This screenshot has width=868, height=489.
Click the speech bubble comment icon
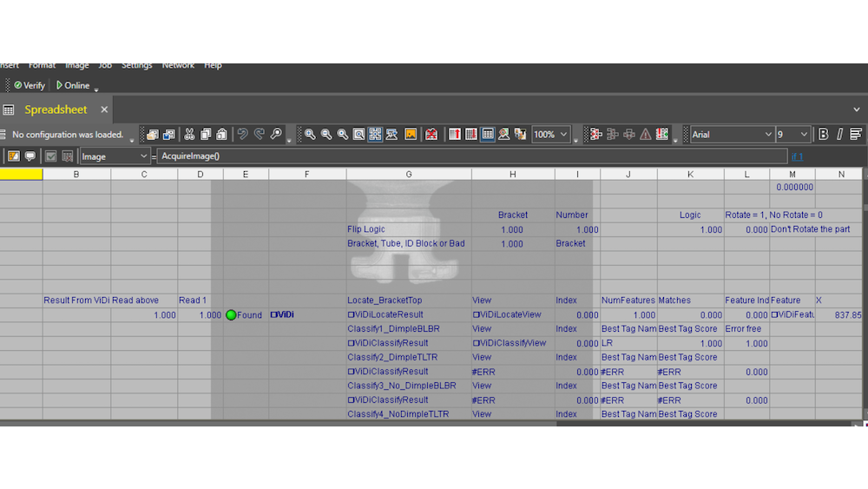[x=30, y=156]
